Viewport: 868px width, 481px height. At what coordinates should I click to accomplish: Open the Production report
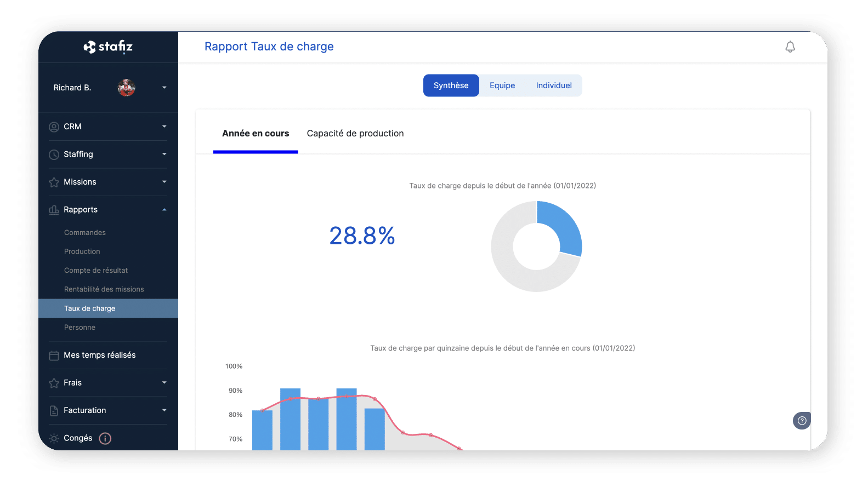(82, 251)
